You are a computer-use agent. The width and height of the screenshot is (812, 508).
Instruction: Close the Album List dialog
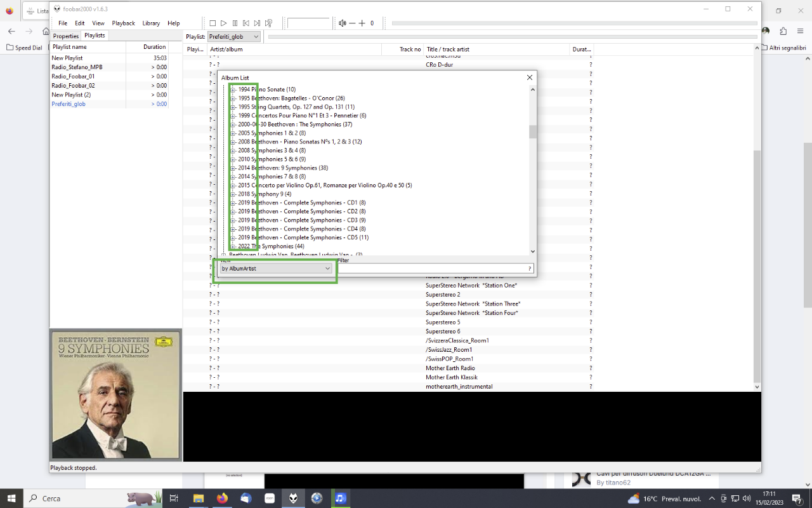coord(530,77)
